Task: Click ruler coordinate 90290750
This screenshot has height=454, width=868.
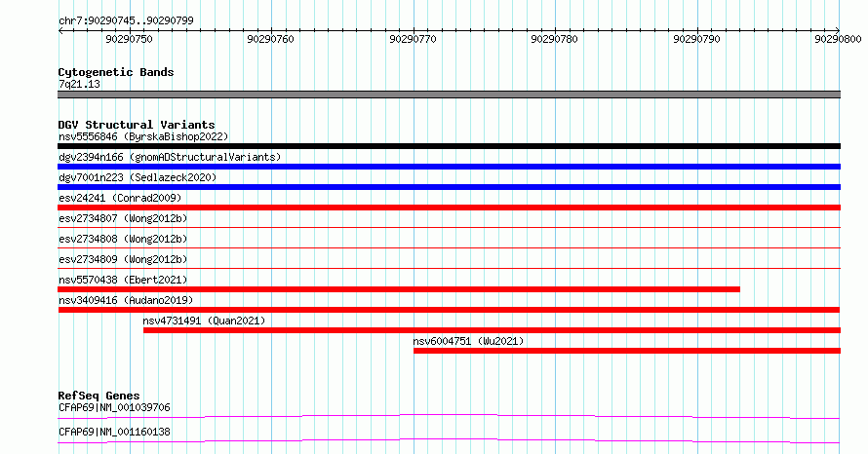Action: pos(129,39)
